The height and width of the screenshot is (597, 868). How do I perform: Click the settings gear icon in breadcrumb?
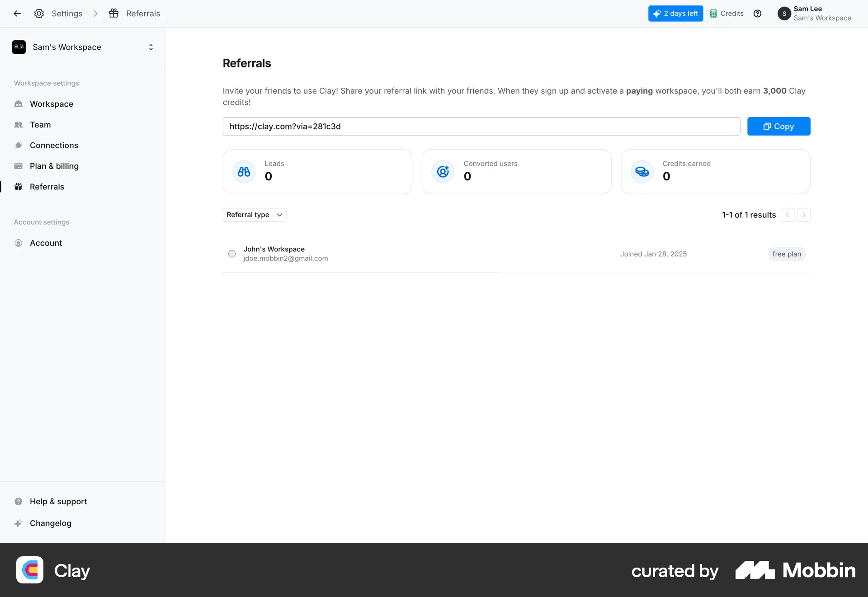pyautogui.click(x=39, y=14)
